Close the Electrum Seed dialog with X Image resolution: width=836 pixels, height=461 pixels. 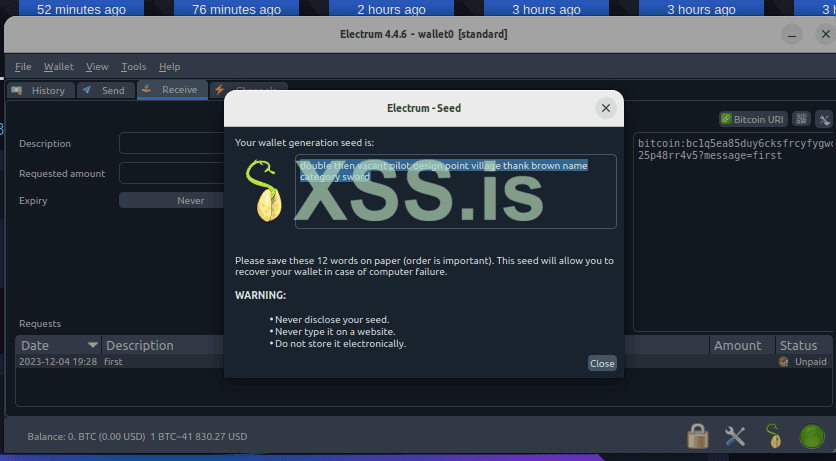pos(606,108)
